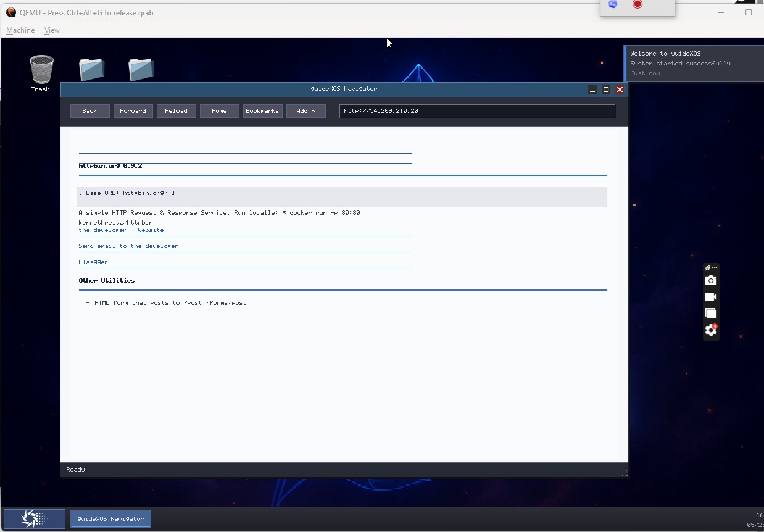Minimize the QEMU host window

(x=721, y=12)
